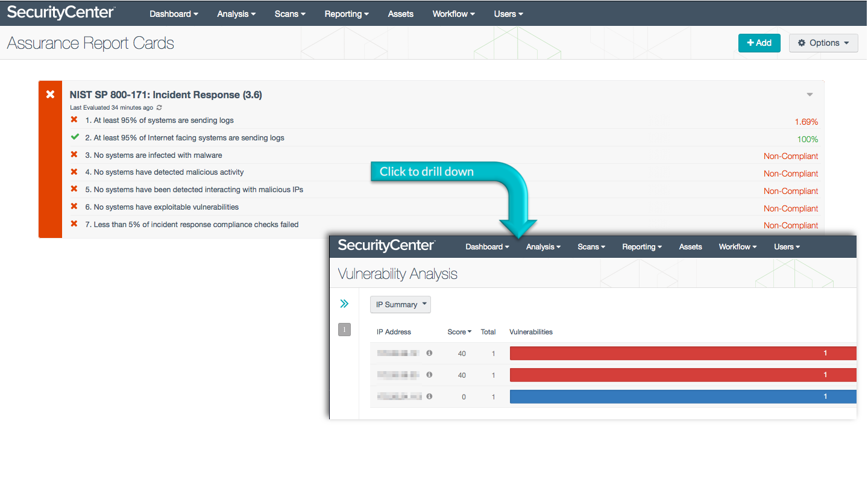Click policy text 'No systems have exploitable vulnerabilities'

pyautogui.click(x=166, y=207)
